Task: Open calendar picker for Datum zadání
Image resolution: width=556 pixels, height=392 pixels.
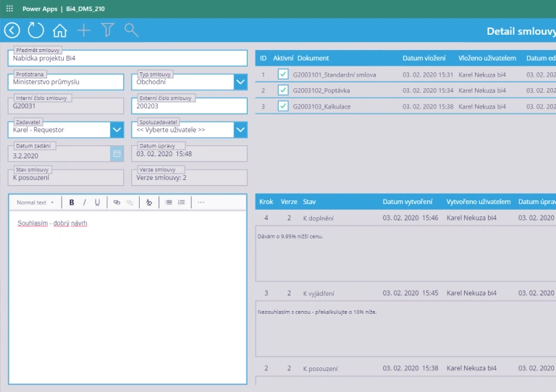Action: 117,154
